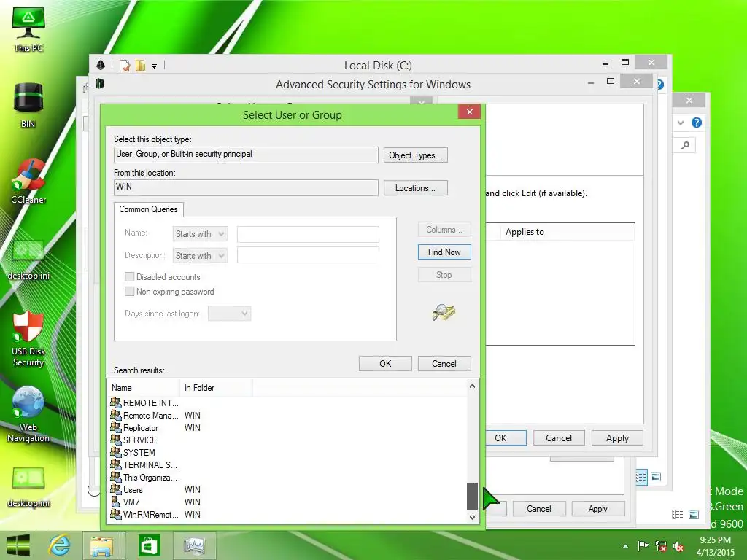Switch to large icons view in Explorer

click(x=694, y=514)
